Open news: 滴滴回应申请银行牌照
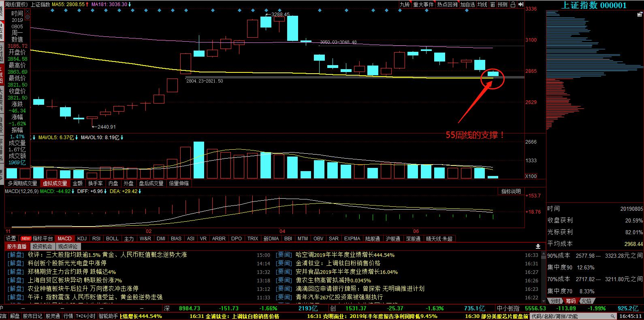The width and height of the screenshot is (644, 320). coord(360,288)
